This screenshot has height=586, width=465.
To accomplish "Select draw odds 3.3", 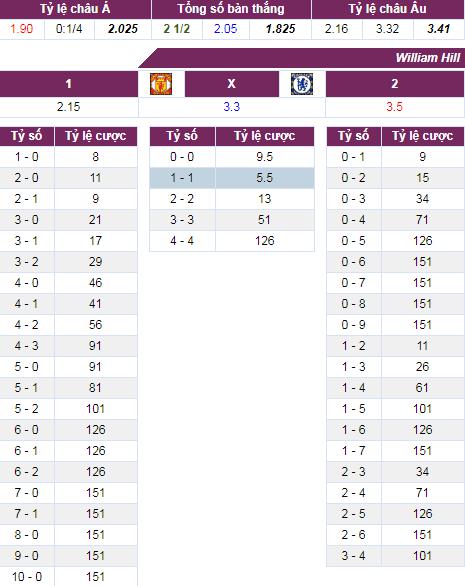I will pyautogui.click(x=232, y=107).
